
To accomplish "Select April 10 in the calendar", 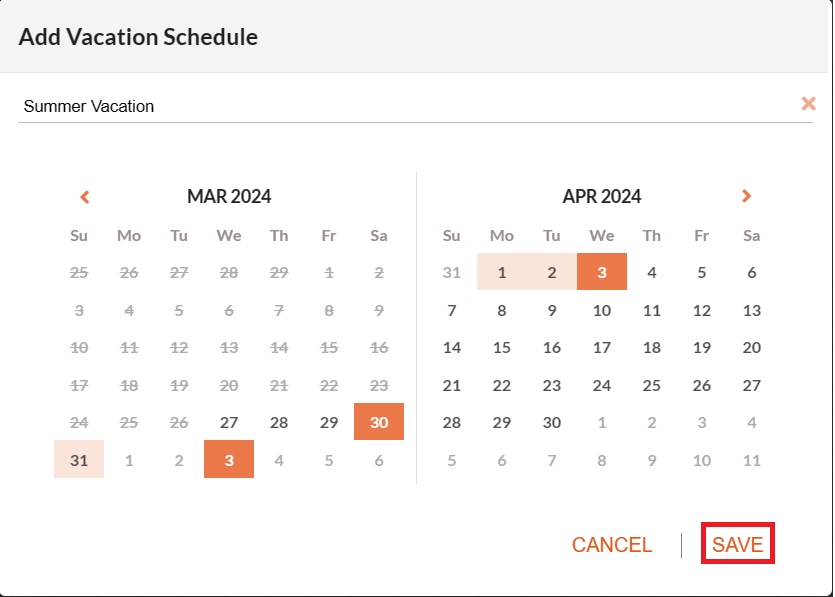I will [602, 310].
